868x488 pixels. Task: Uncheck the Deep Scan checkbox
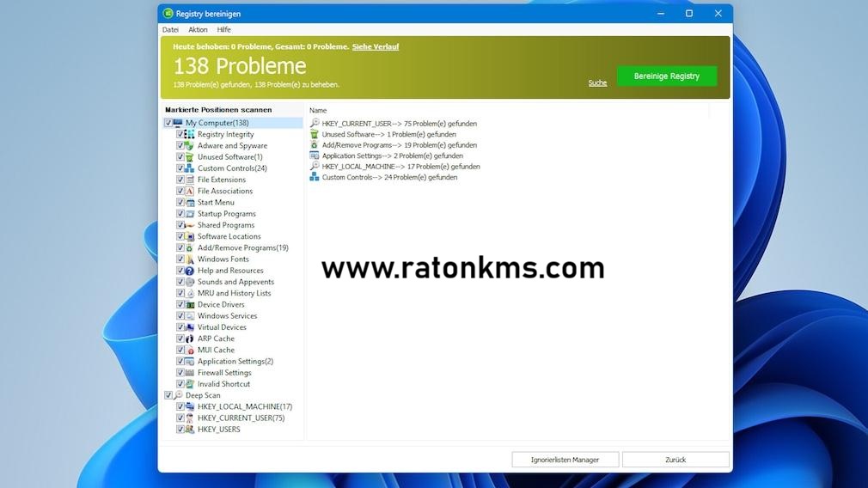click(x=168, y=395)
